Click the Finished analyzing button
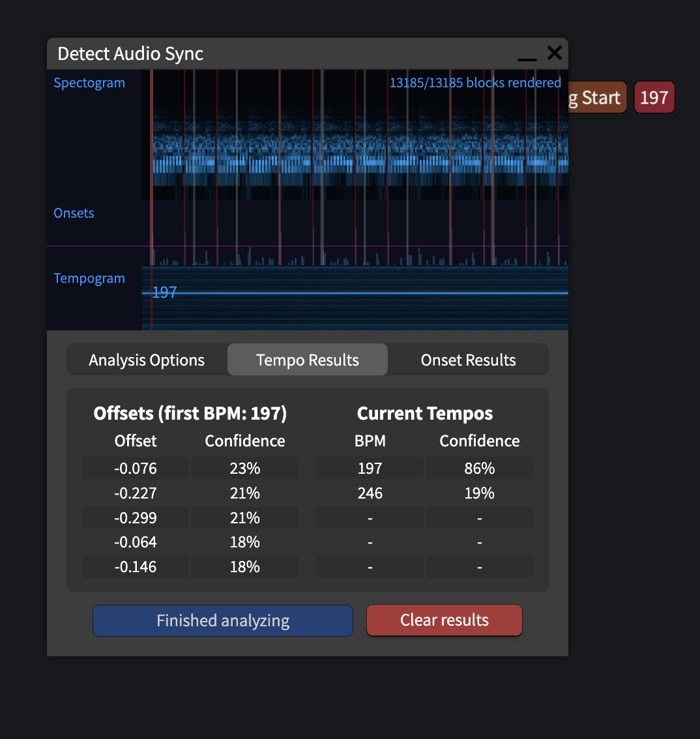The width and height of the screenshot is (700, 739). point(222,620)
